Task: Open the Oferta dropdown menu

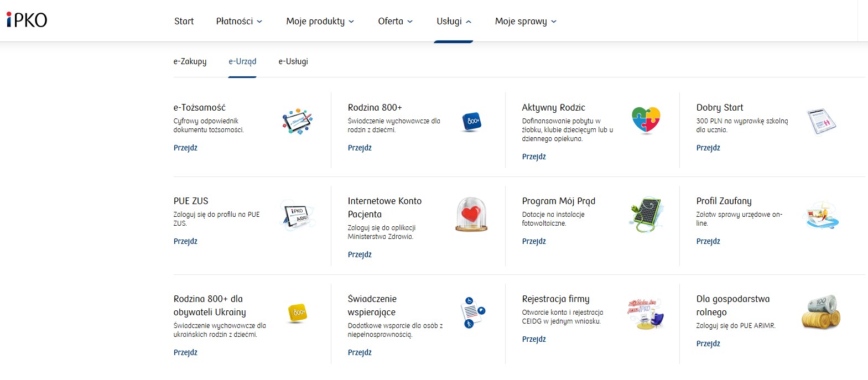Action: tap(395, 21)
